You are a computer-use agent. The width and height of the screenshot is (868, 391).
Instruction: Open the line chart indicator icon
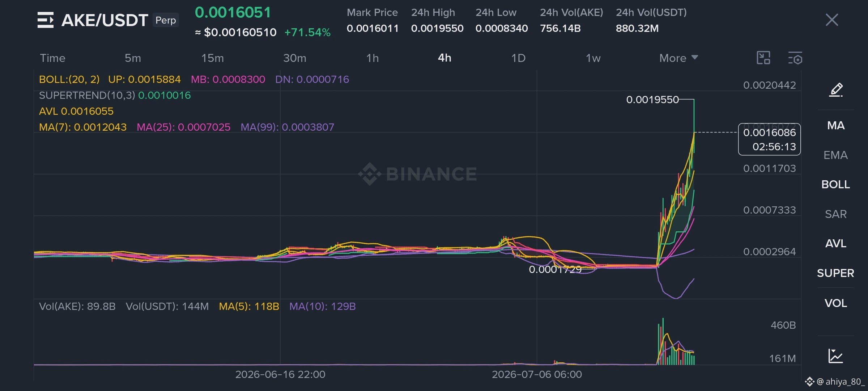coord(836,356)
